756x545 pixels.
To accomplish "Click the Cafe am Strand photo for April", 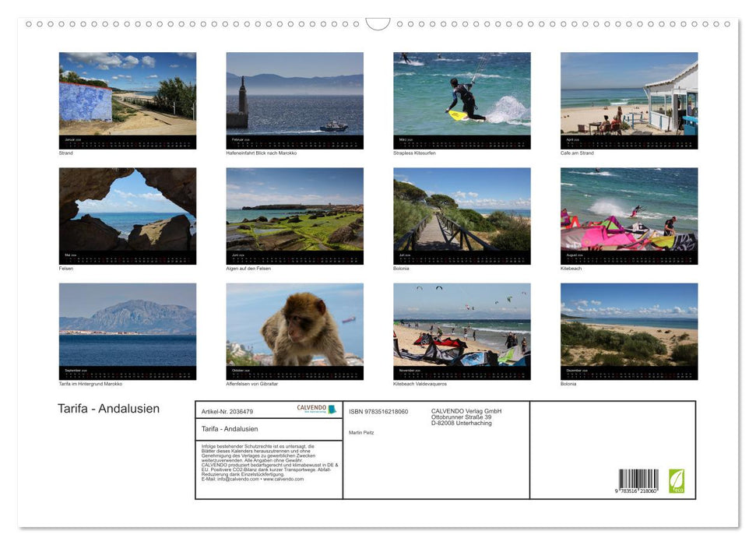I will pos(629,96).
